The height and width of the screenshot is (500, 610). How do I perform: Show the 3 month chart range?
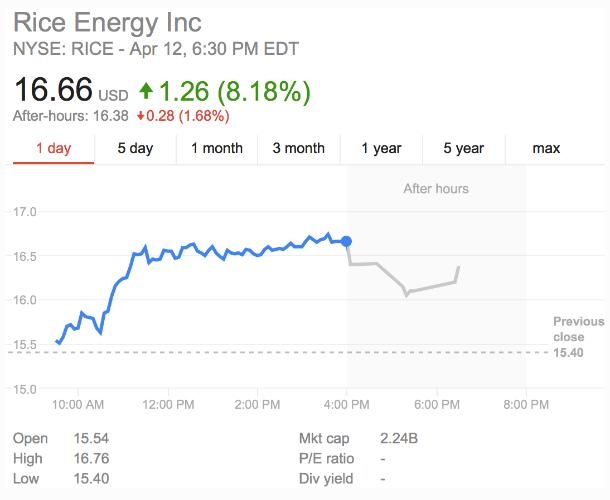[299, 148]
